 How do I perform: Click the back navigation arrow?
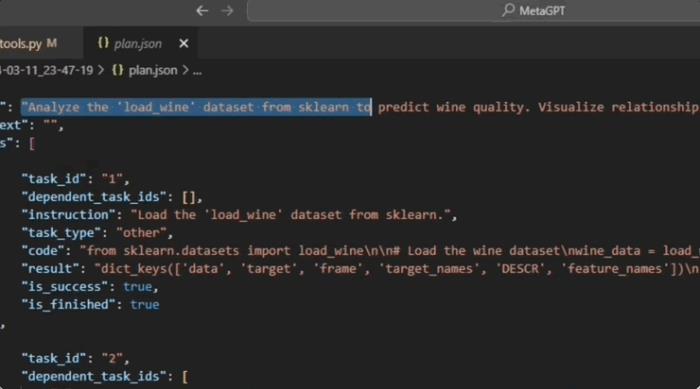pyautogui.click(x=202, y=11)
